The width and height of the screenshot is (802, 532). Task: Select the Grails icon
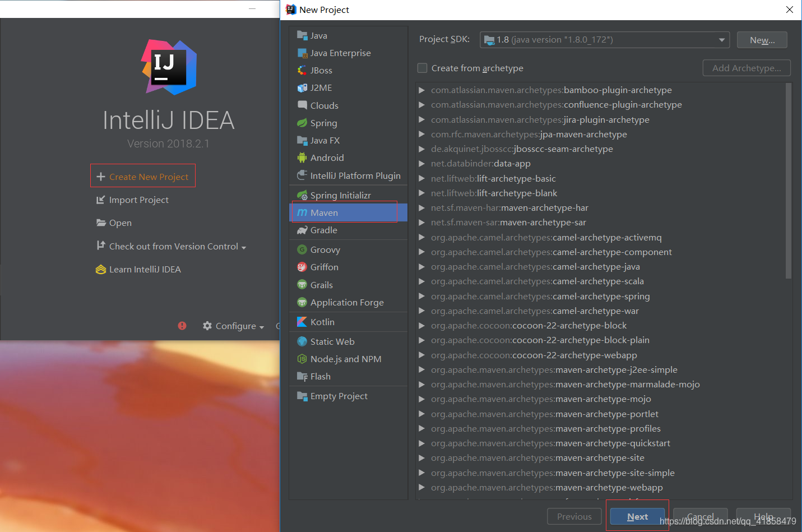[x=302, y=285]
